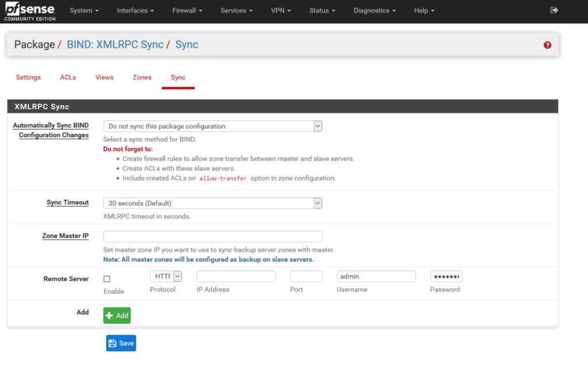Open the VPN menu
Image resolution: width=588 pixels, height=378 pixels.
[x=281, y=10]
